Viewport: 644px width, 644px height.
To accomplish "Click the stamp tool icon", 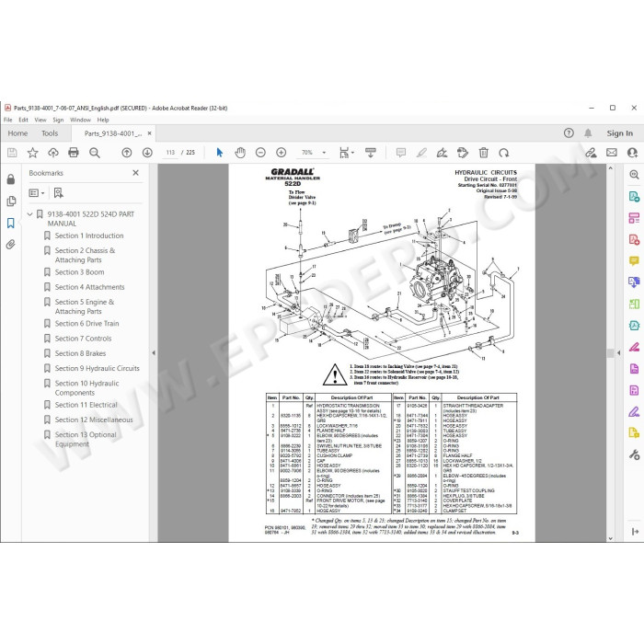I will point(463,153).
